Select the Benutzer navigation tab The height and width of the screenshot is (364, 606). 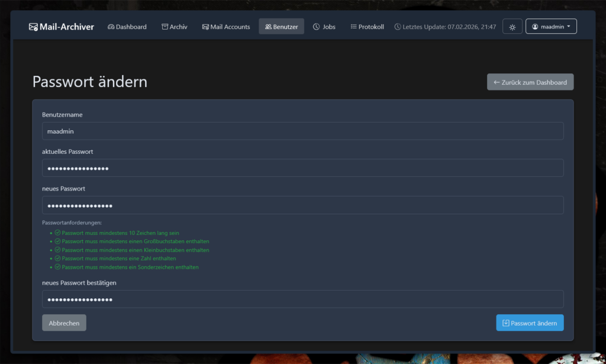pyautogui.click(x=281, y=27)
